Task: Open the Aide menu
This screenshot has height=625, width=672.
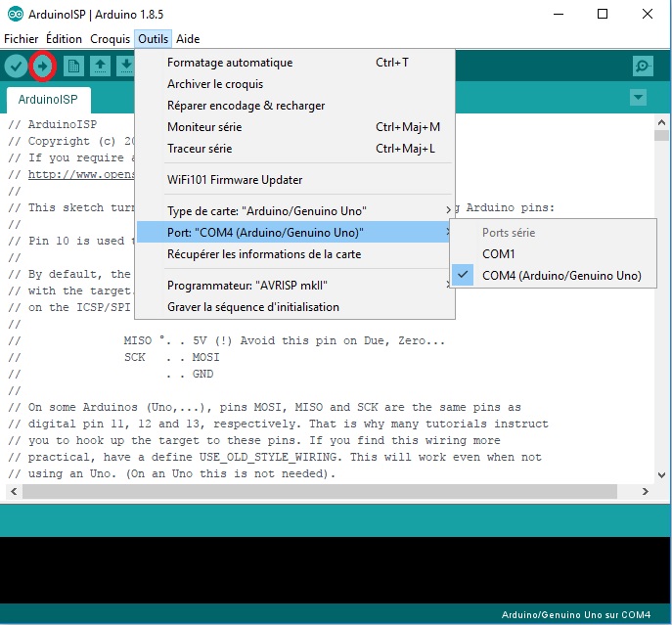Action: coord(188,39)
